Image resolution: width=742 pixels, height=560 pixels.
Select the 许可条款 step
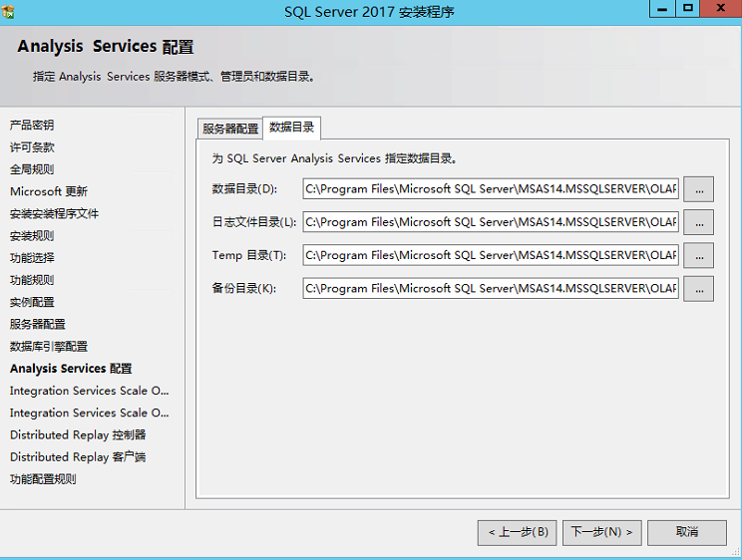(x=32, y=147)
